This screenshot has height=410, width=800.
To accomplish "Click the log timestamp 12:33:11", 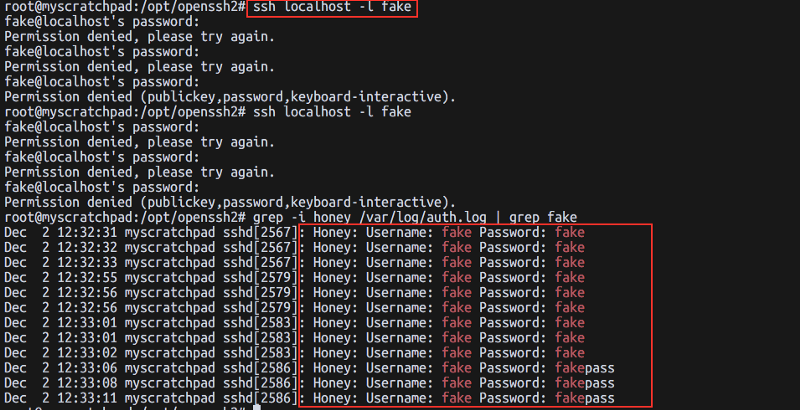I will point(83,398).
